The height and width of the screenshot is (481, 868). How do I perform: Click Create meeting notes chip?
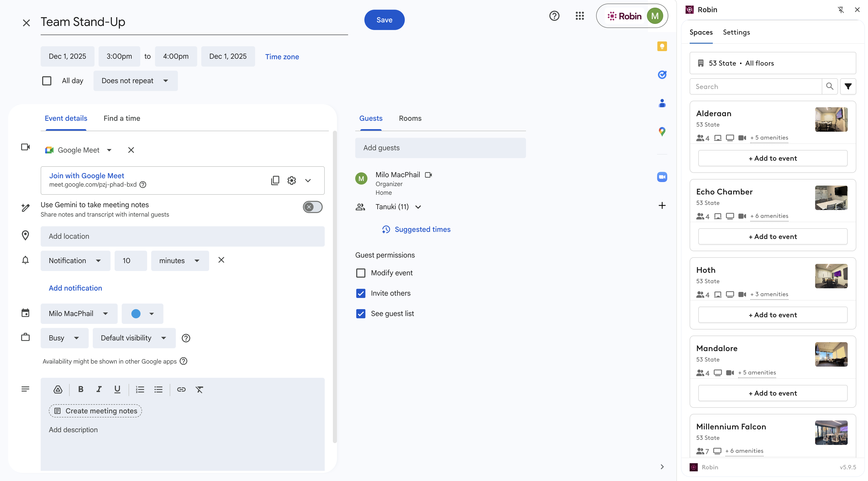95,411
